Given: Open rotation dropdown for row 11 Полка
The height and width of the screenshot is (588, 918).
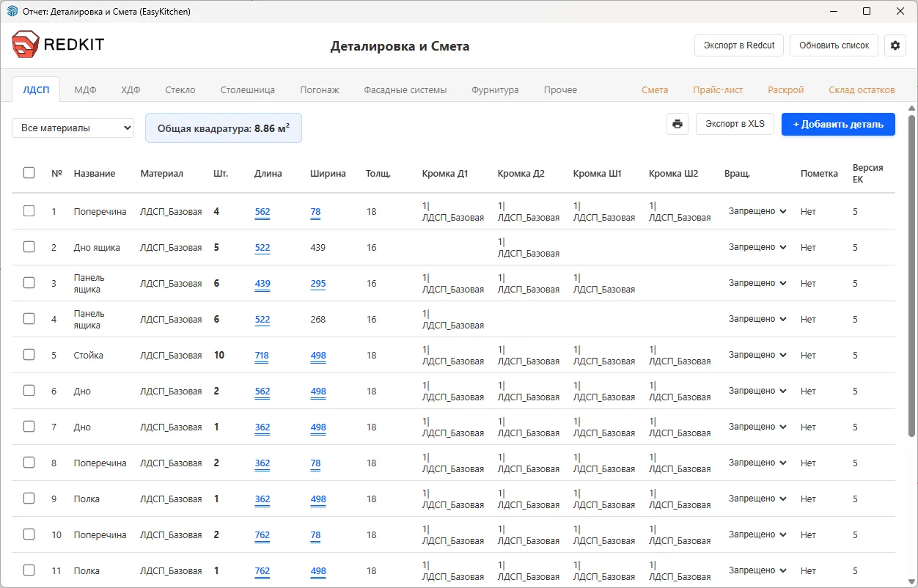Looking at the screenshot, I should coord(757,570).
